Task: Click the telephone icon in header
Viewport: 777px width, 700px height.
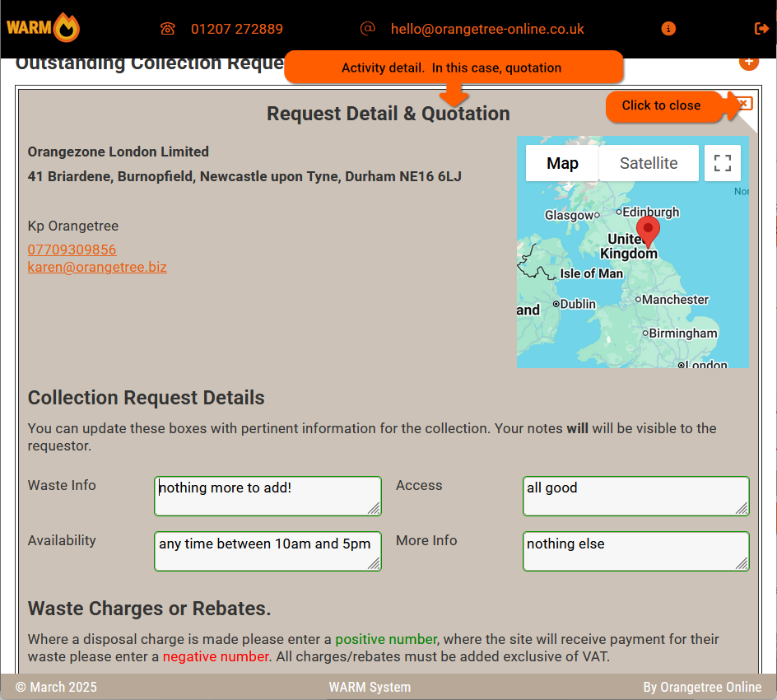Action: click(x=168, y=29)
